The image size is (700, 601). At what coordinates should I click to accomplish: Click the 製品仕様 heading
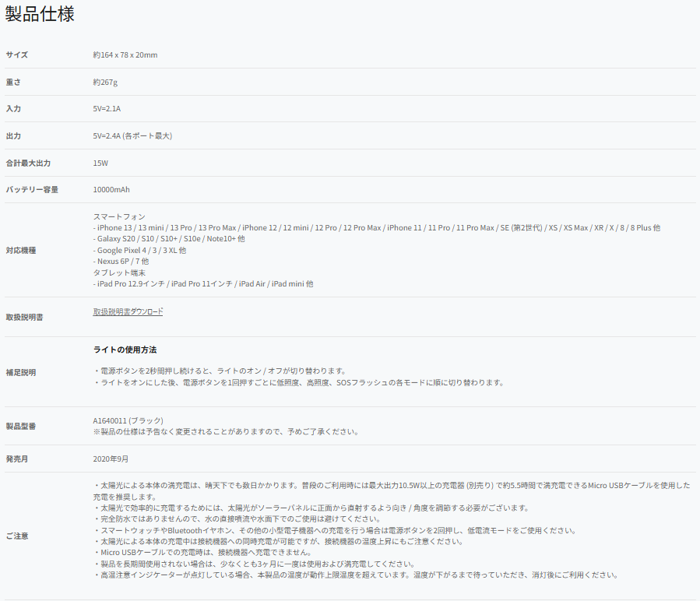(x=39, y=14)
